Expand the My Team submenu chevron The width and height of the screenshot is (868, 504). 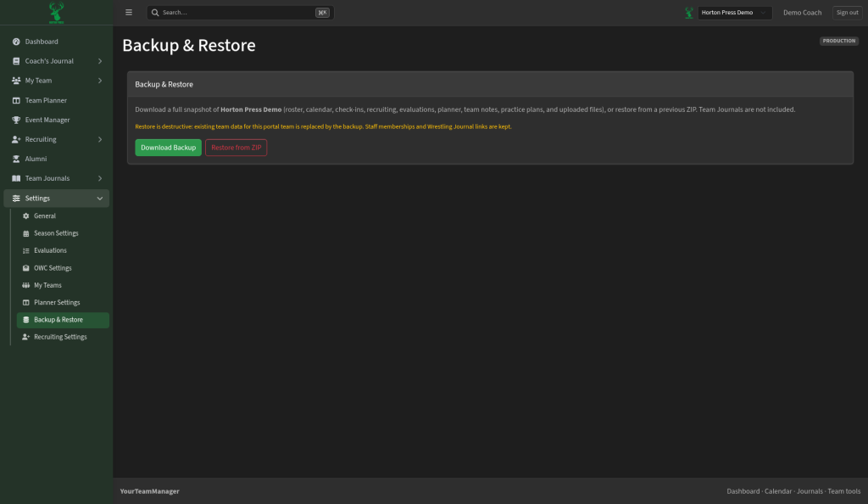(x=100, y=81)
